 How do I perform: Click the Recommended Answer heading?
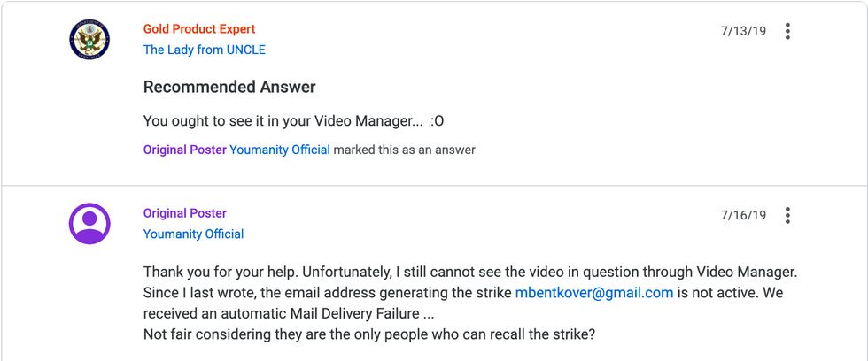229,87
